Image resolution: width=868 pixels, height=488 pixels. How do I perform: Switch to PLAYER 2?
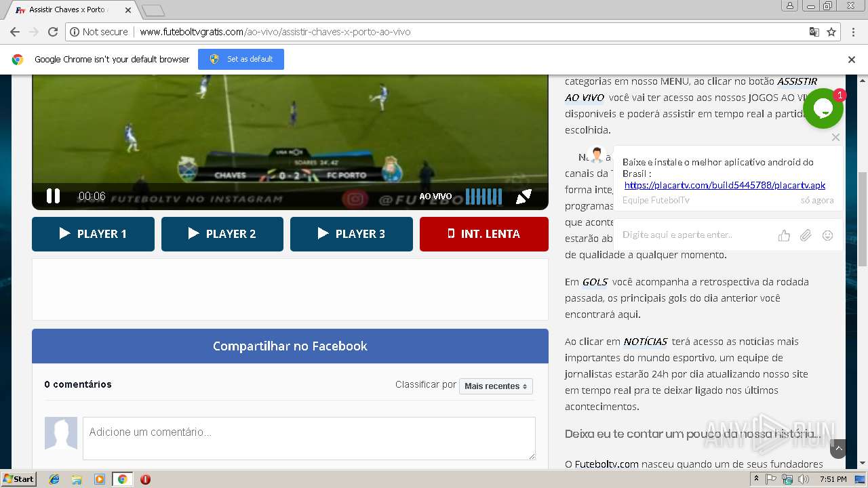tap(222, 234)
